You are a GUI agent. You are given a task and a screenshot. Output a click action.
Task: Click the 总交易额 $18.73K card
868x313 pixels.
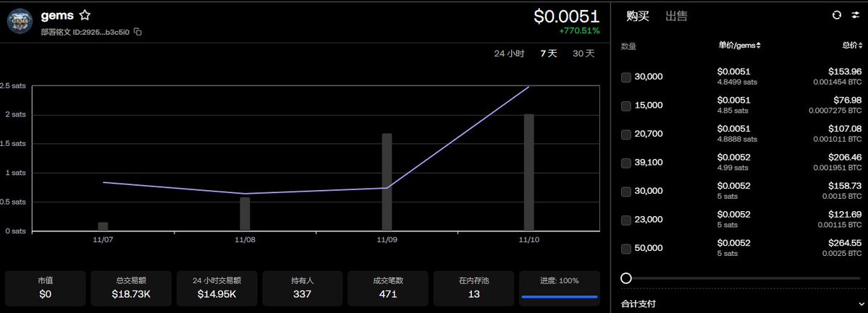click(131, 288)
